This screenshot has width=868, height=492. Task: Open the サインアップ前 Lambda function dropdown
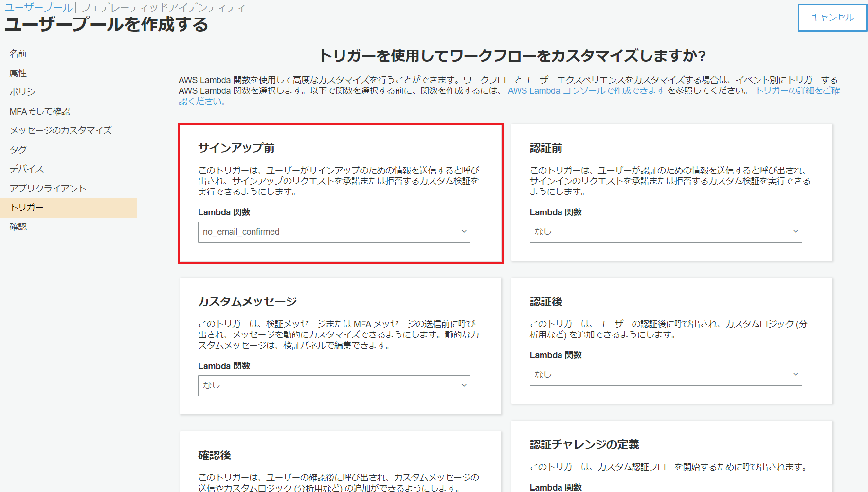(334, 232)
